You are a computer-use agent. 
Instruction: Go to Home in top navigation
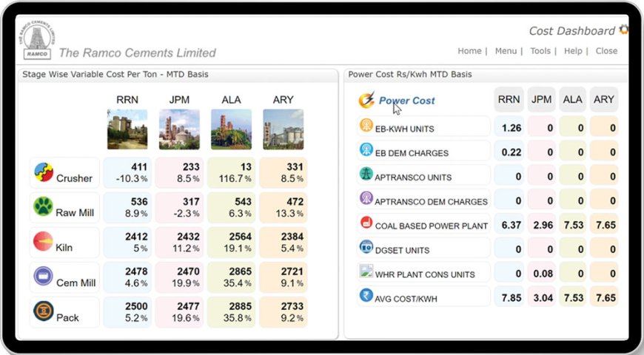pos(469,51)
